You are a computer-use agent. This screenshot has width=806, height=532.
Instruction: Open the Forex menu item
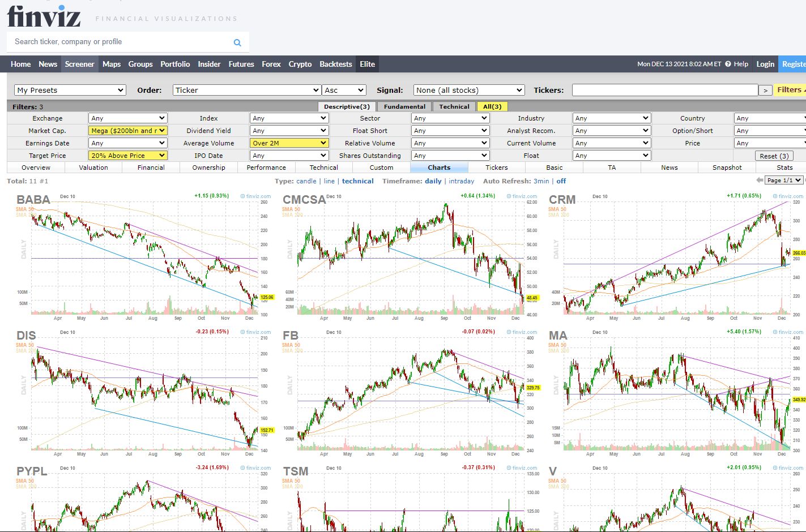pyautogui.click(x=271, y=64)
